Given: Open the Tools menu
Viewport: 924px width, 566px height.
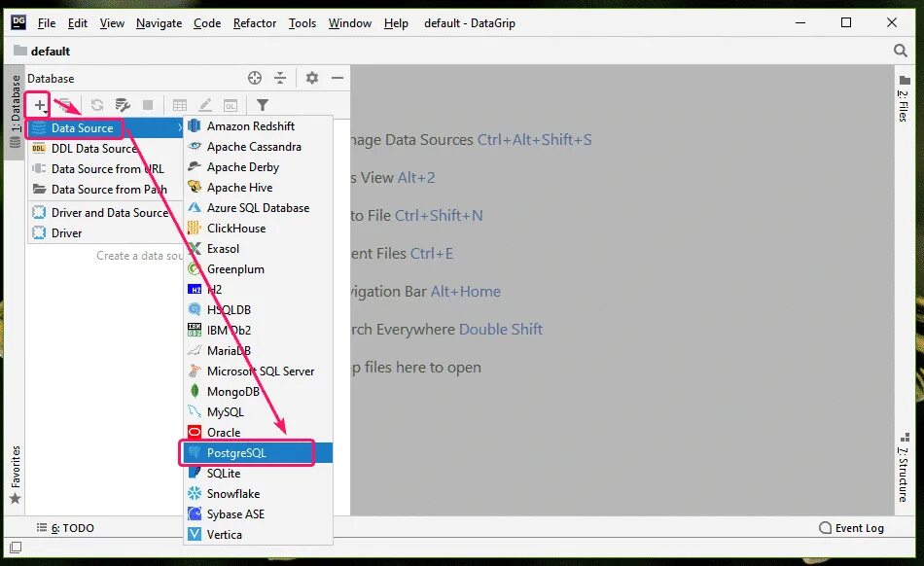Looking at the screenshot, I should (x=302, y=23).
